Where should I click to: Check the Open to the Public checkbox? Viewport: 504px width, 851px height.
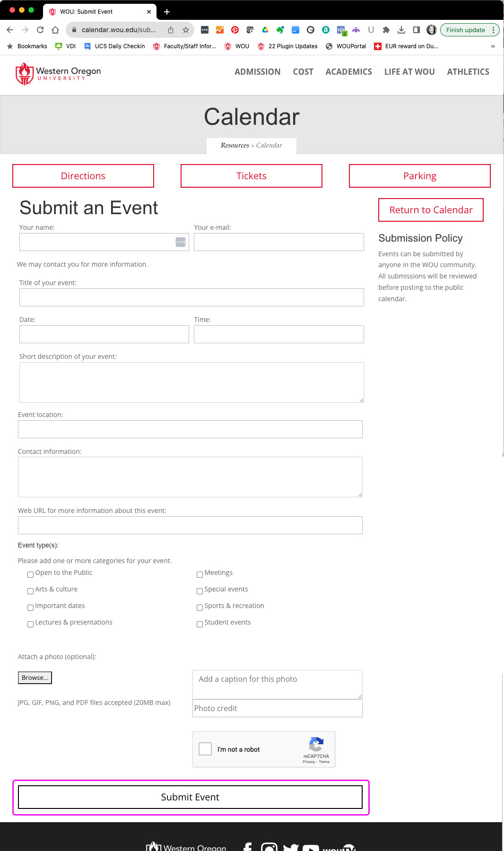30,574
